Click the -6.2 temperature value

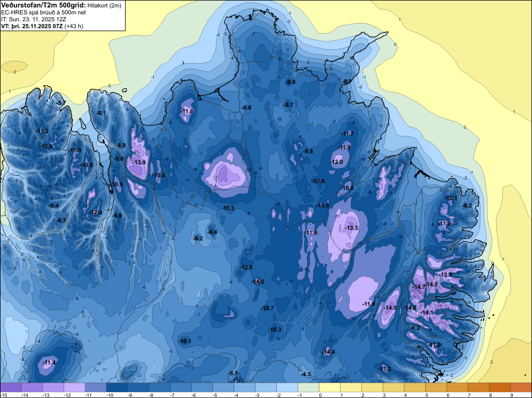pyautogui.click(x=415, y=328)
